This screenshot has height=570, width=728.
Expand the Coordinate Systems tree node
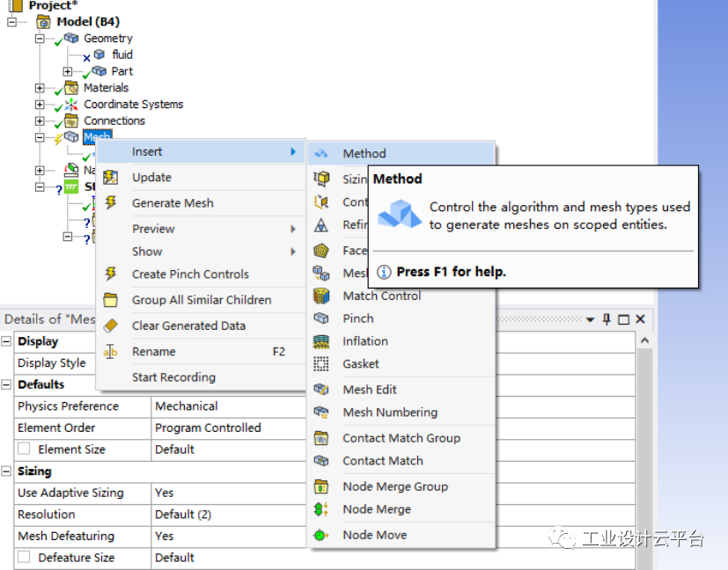point(40,105)
